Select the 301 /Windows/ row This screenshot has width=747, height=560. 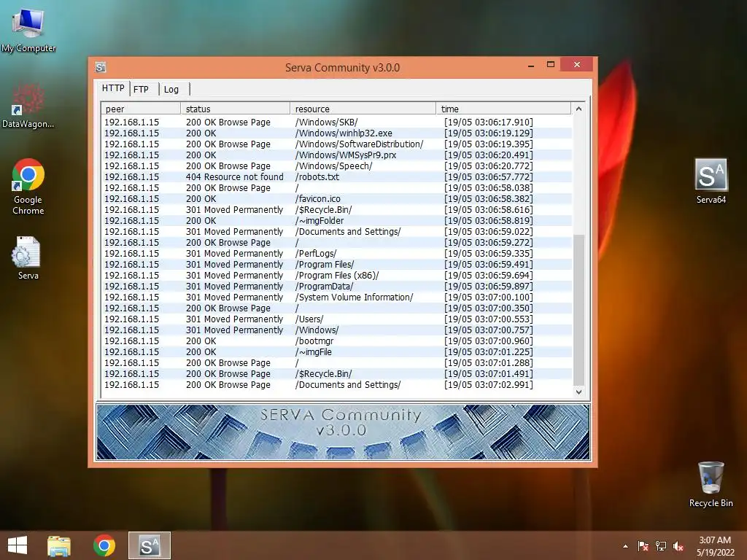tap(337, 330)
